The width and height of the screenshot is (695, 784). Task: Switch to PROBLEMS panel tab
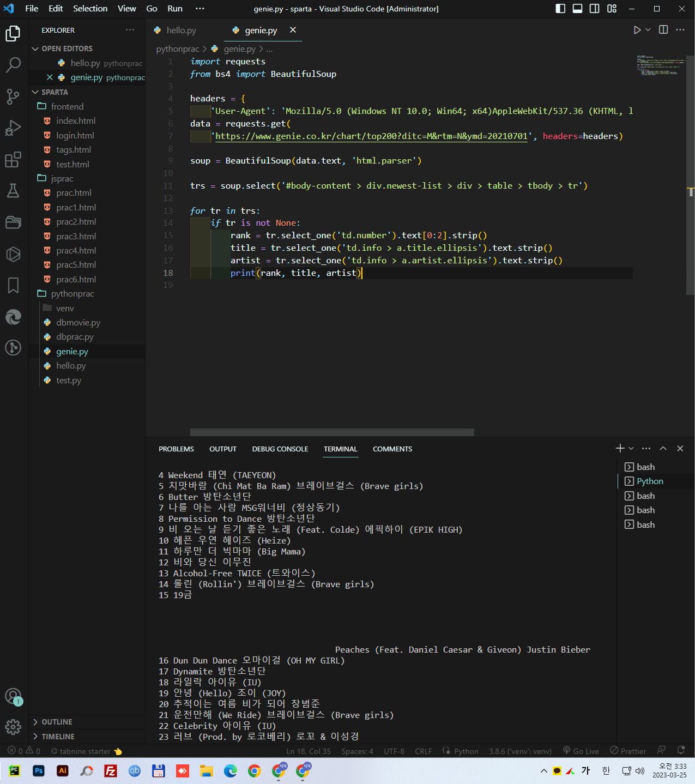[x=176, y=449]
